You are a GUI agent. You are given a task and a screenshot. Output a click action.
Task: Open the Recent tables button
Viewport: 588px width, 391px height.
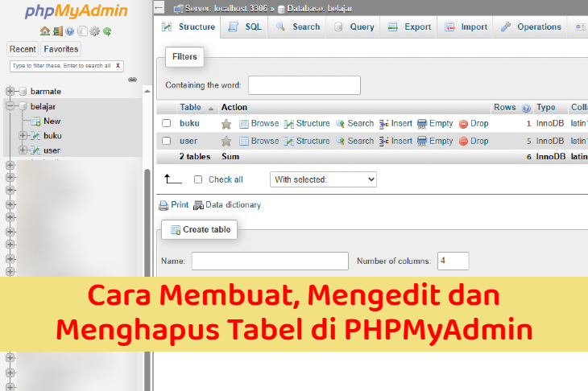[23, 49]
